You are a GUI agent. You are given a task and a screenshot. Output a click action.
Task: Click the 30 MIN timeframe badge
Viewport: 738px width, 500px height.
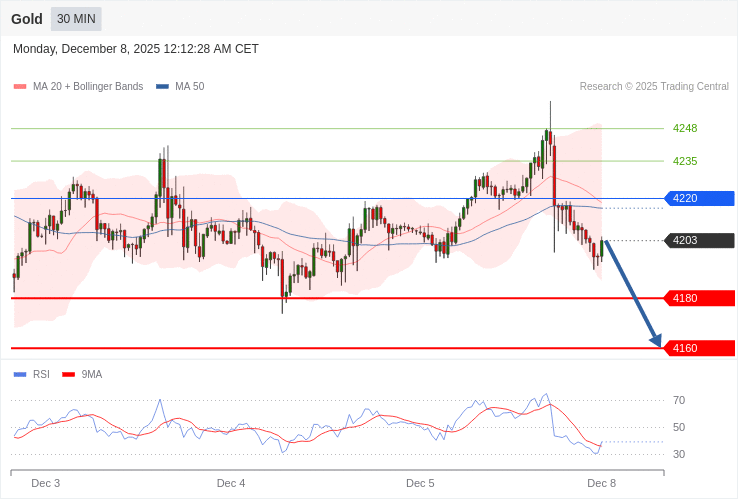pos(76,19)
